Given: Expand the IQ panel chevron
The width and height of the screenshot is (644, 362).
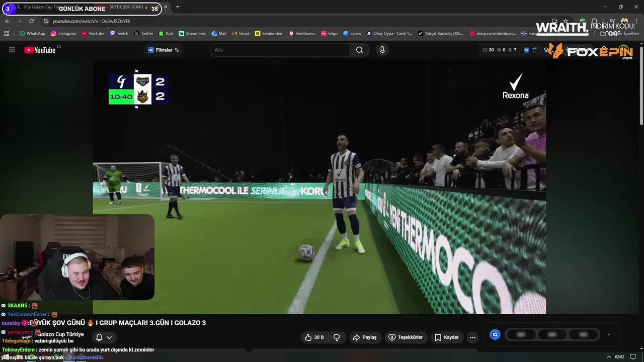Looking at the screenshot, I should point(609,334).
